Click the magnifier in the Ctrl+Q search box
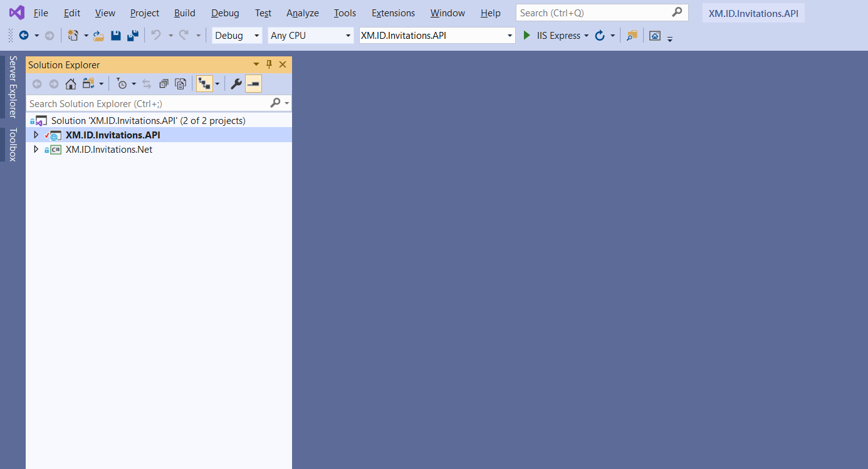 [x=677, y=12]
